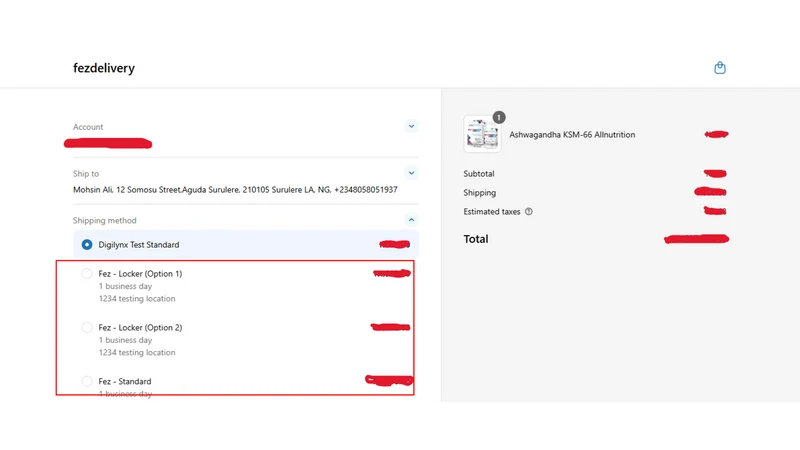This screenshot has height=450, width=800.
Task: Select Fez - Standard shipping option
Action: pyautogui.click(x=87, y=381)
